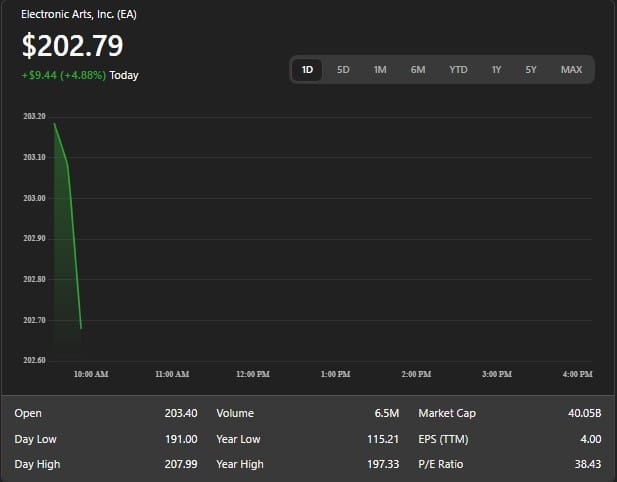Show the 1M price history
The image size is (617, 482).
coord(380,70)
